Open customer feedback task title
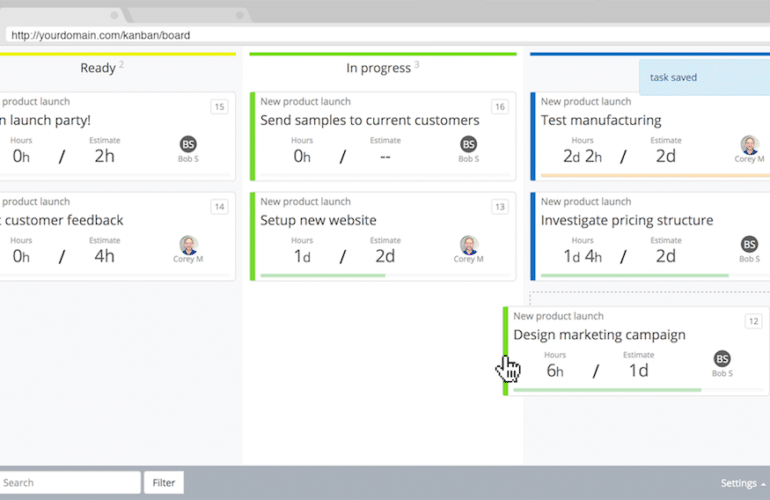Screen dimensions: 770x500 pyautogui.click(x=62, y=220)
